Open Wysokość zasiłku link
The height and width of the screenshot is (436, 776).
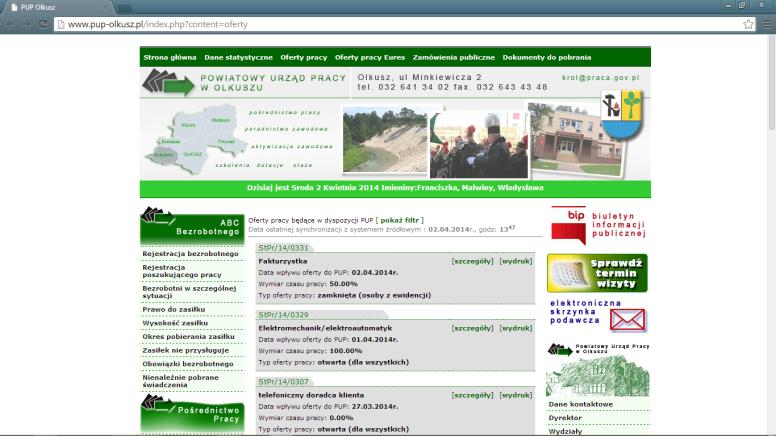pos(175,323)
